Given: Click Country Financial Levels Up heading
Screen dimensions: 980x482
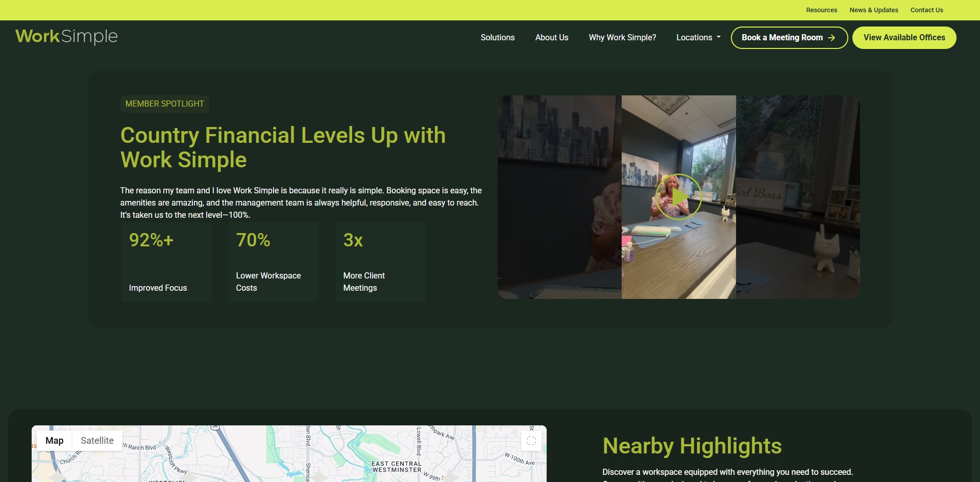Looking at the screenshot, I should point(283,147).
